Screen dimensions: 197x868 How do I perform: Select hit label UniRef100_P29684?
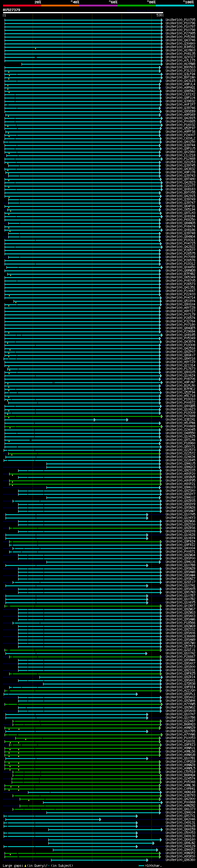[180, 332]
